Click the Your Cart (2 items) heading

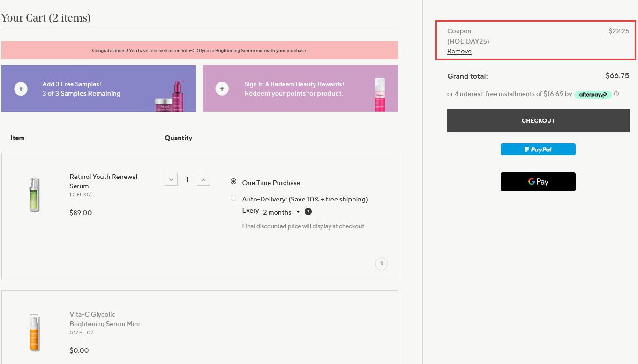click(46, 18)
